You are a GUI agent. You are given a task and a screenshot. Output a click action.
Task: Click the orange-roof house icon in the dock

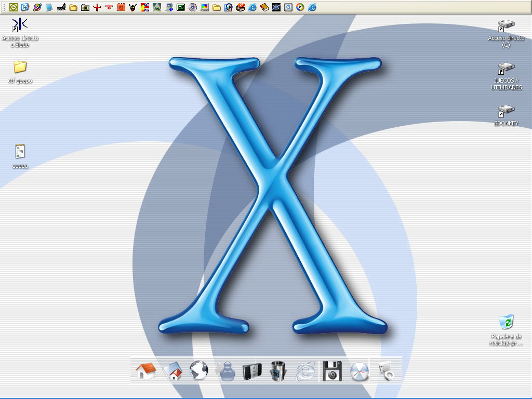(x=145, y=371)
